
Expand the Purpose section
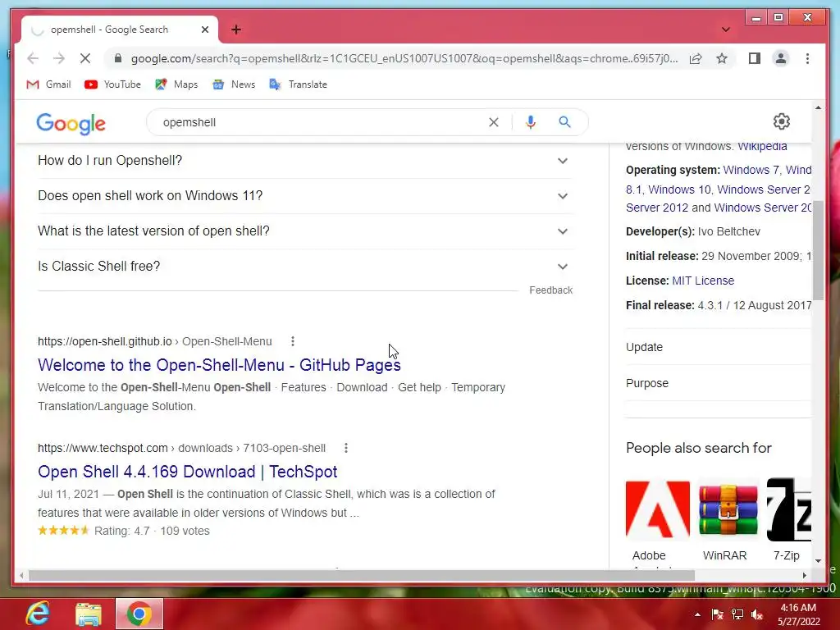point(718,383)
